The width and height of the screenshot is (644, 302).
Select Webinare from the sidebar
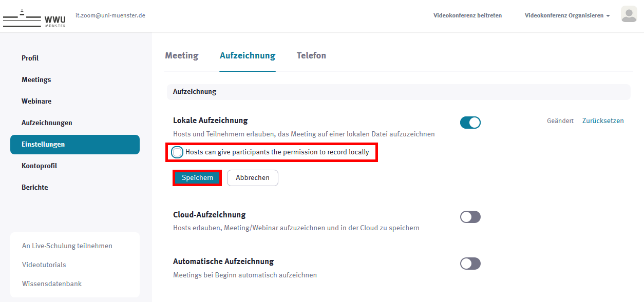click(36, 101)
